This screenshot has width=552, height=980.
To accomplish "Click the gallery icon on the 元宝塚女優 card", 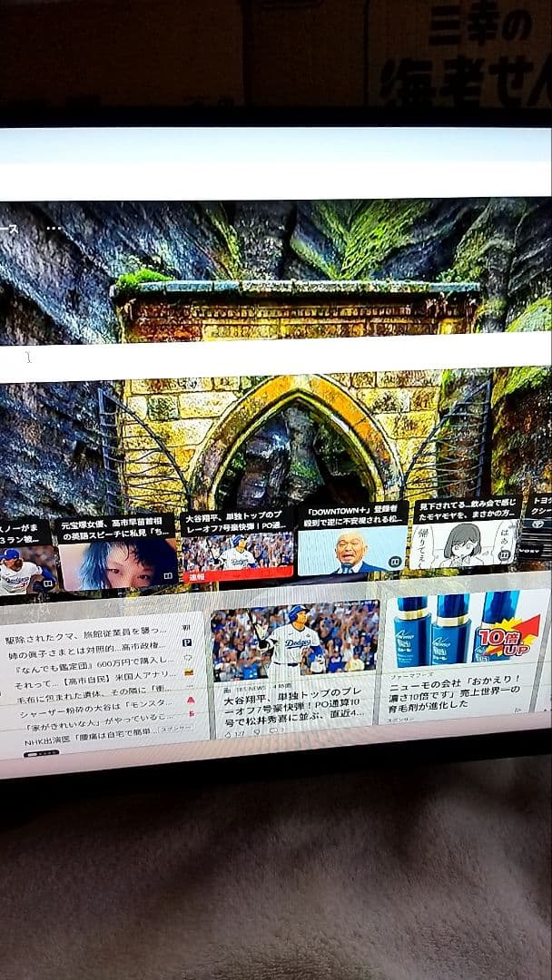I will [x=168, y=575].
